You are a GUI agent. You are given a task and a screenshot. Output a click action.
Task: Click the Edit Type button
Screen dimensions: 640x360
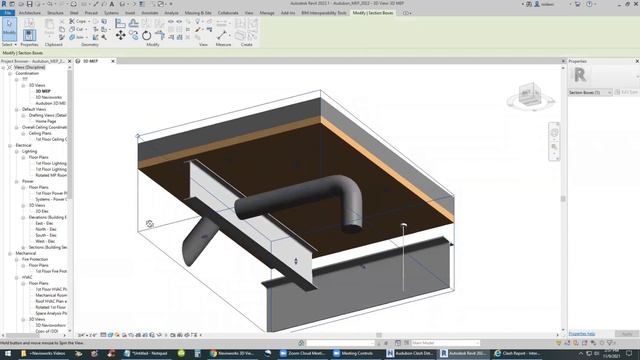pyautogui.click(x=627, y=93)
